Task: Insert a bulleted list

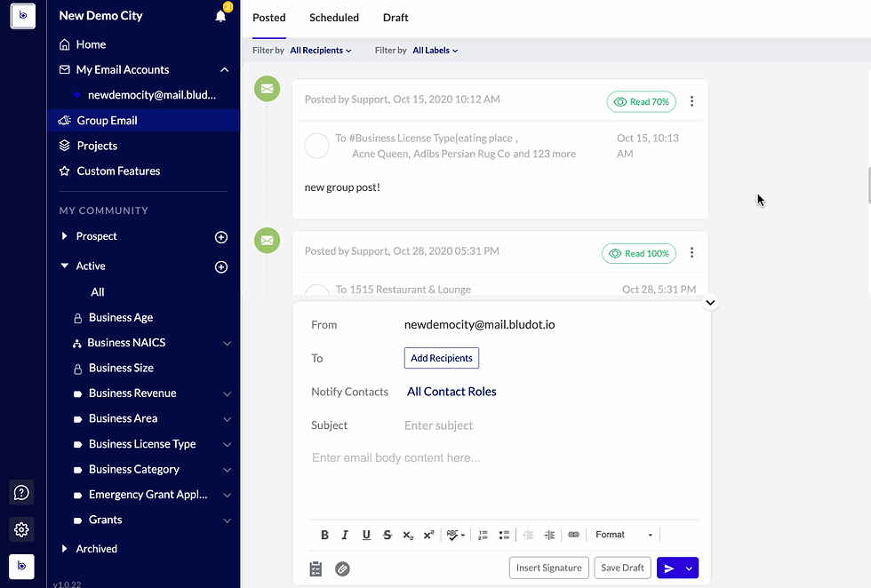Action: pos(504,535)
